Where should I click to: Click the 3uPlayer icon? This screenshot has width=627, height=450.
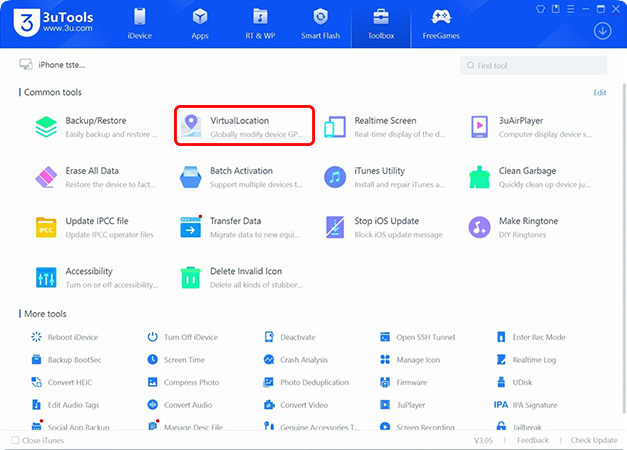point(385,404)
